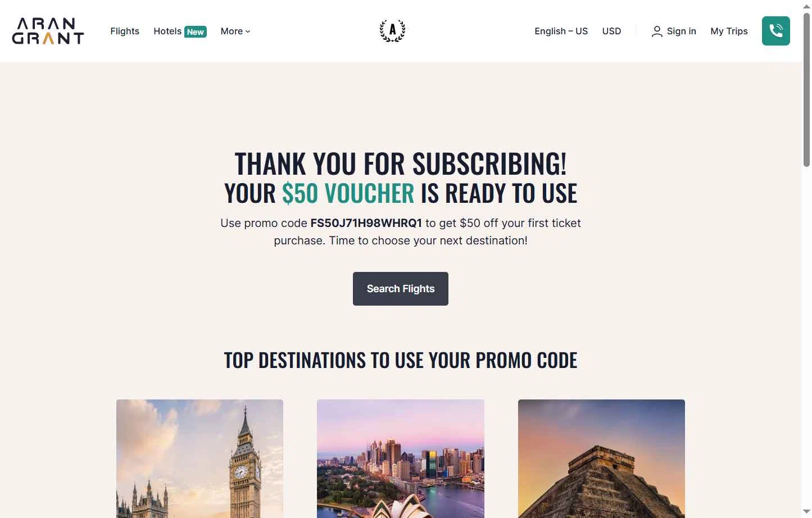Click the laurel wreath A emblem
This screenshot has height=518, width=812.
392,31
